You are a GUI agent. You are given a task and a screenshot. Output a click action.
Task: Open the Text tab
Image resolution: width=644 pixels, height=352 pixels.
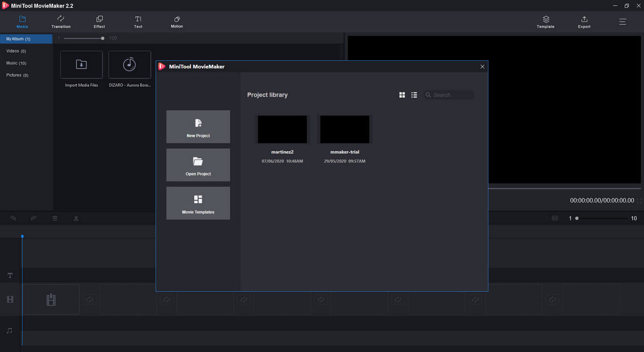[138, 22]
